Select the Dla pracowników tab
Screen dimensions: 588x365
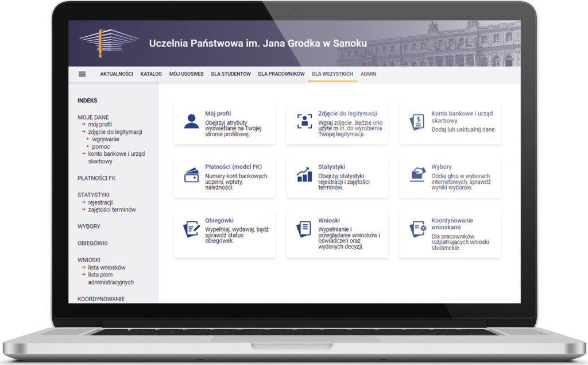pos(281,74)
